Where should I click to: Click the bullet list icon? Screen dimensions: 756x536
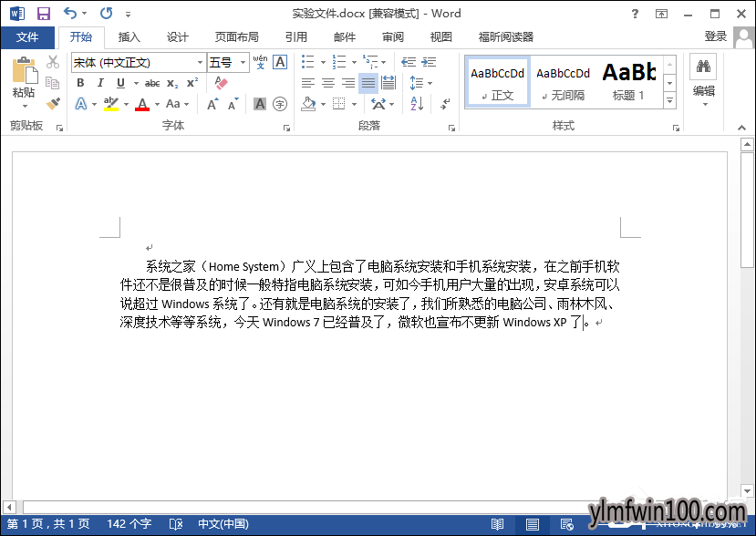(307, 62)
